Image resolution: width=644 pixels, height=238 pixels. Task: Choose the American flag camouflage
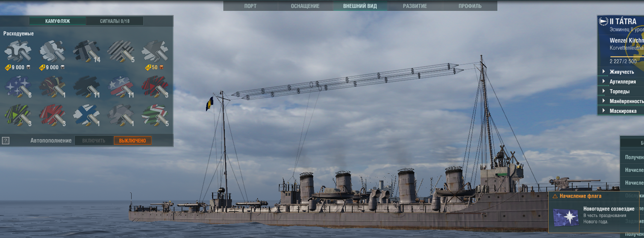[x=121, y=86]
